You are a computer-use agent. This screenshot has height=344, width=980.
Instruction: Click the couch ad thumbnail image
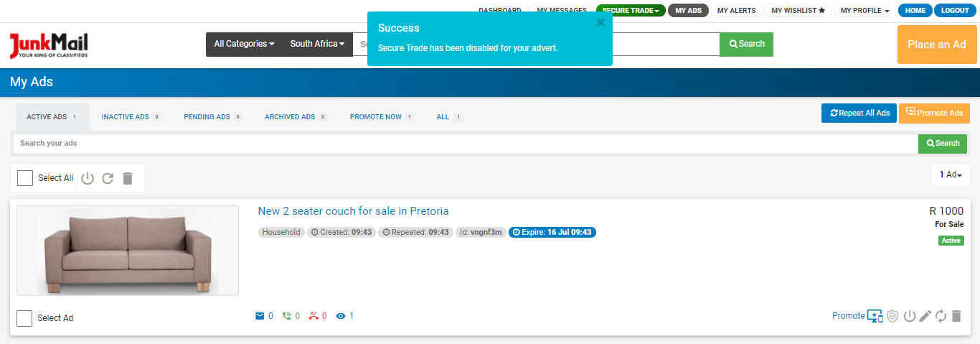tap(128, 250)
